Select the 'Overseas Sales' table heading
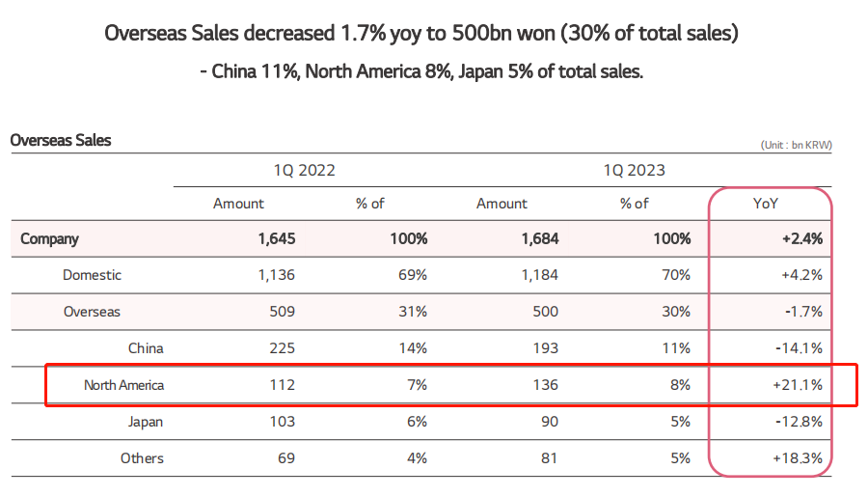This screenshot has width=868, height=497. click(61, 140)
